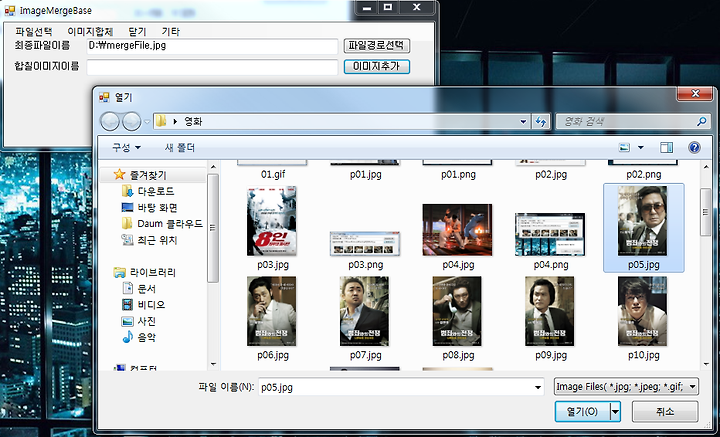Select the p07.jpg thumbnail
This screenshot has height=437, width=720.
point(365,311)
